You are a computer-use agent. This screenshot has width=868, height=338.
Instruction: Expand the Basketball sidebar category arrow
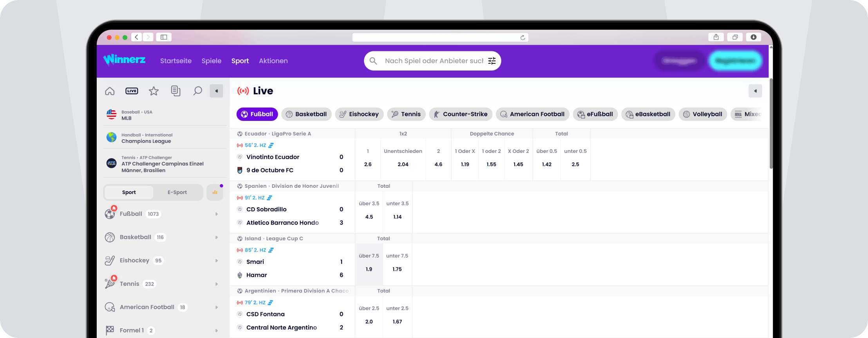217,237
